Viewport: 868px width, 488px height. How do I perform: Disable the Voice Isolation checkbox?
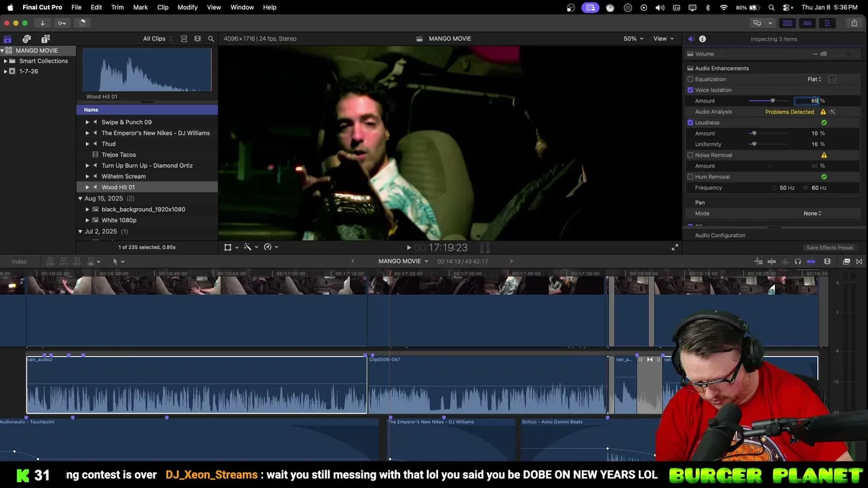(x=690, y=90)
